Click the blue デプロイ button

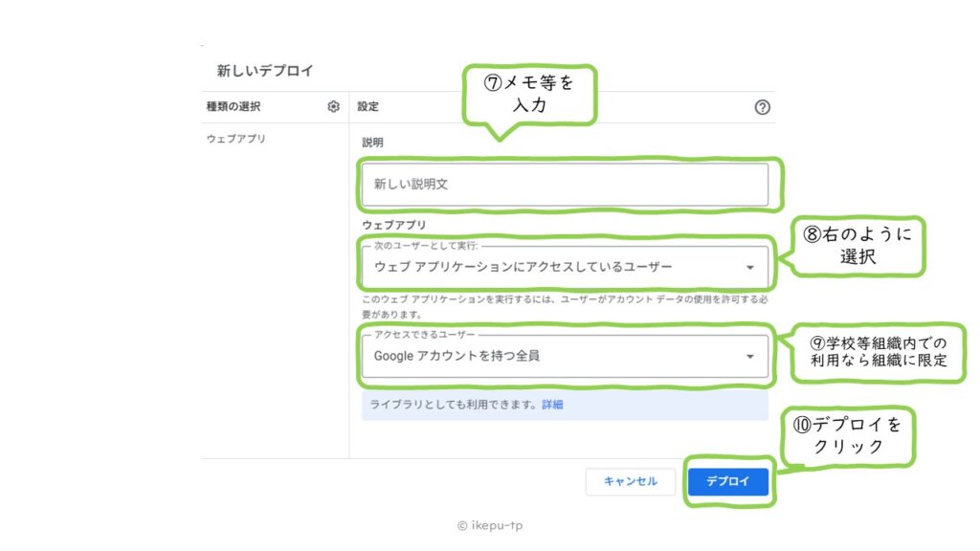click(x=727, y=482)
